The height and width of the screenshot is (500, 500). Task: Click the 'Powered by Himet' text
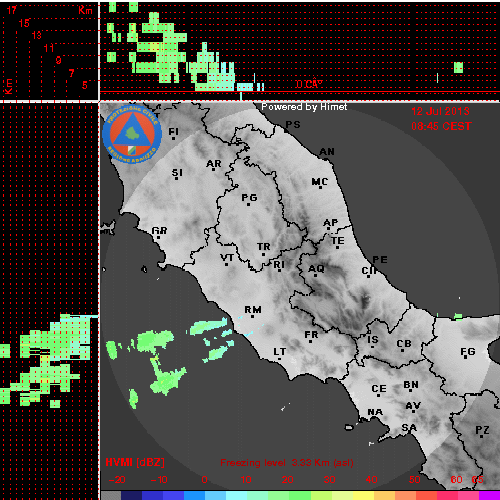pos(304,107)
